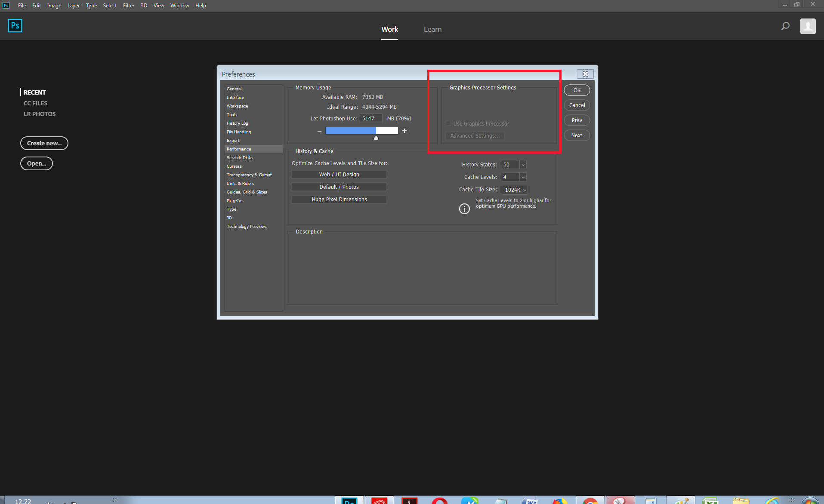Screen dimensions: 824x504
Task: Select Cursors preferences category
Action: click(254, 166)
